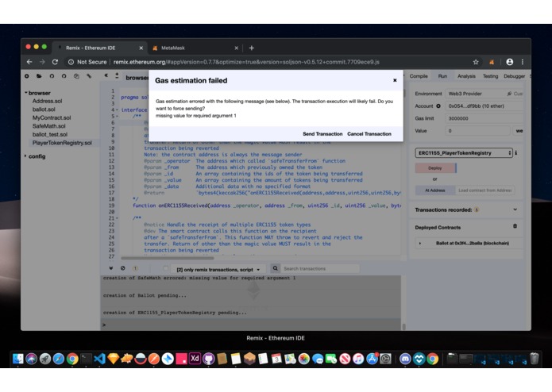Image resolution: width=552 pixels, height=392 pixels.
Task: Clear deployed contracts with the trash icon
Action: (x=515, y=226)
